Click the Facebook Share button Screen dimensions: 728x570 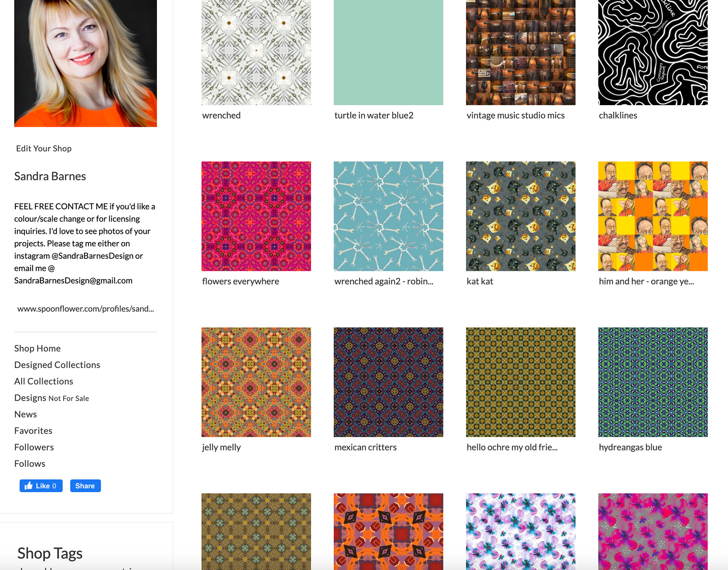point(85,486)
